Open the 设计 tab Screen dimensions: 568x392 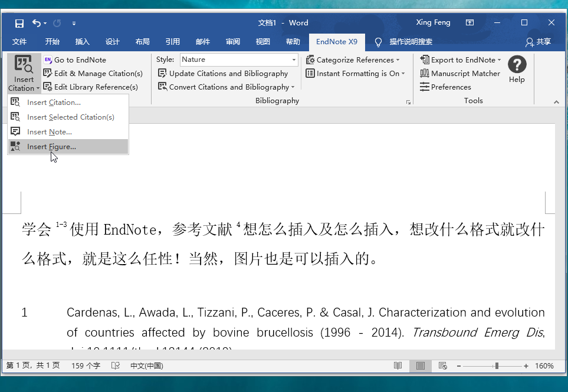[112, 42]
